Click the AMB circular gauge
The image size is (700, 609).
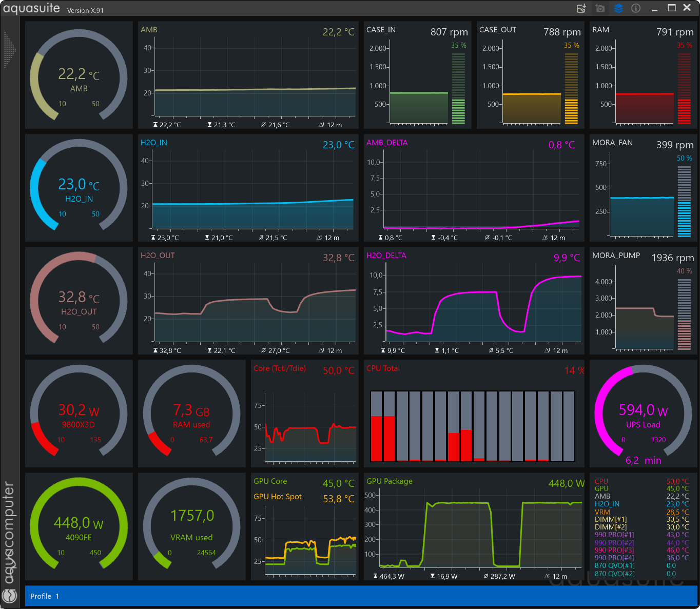(x=79, y=75)
